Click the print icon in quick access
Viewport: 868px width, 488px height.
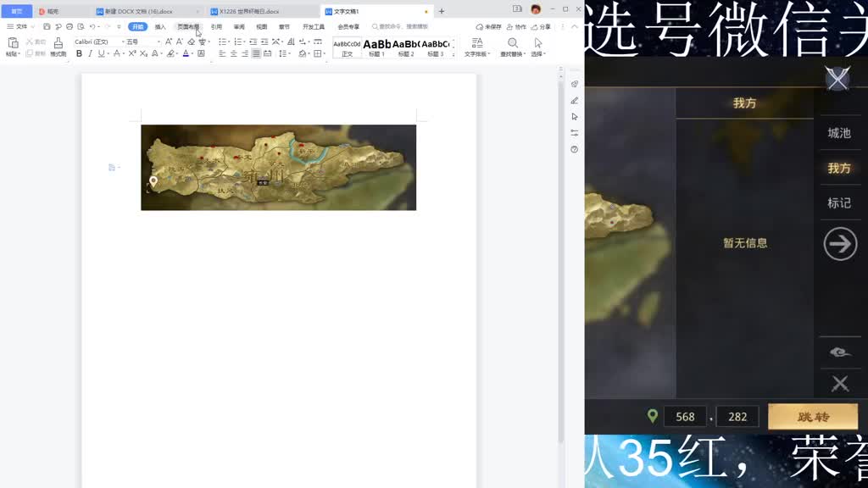tap(70, 26)
